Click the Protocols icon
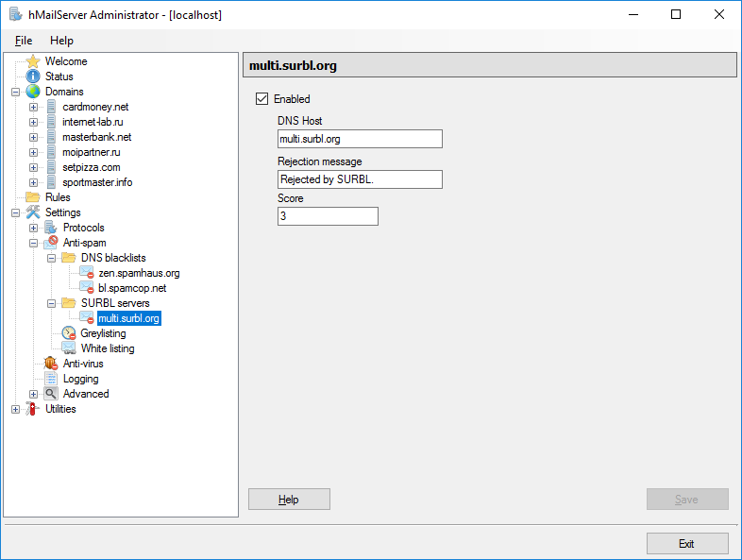 tap(51, 228)
